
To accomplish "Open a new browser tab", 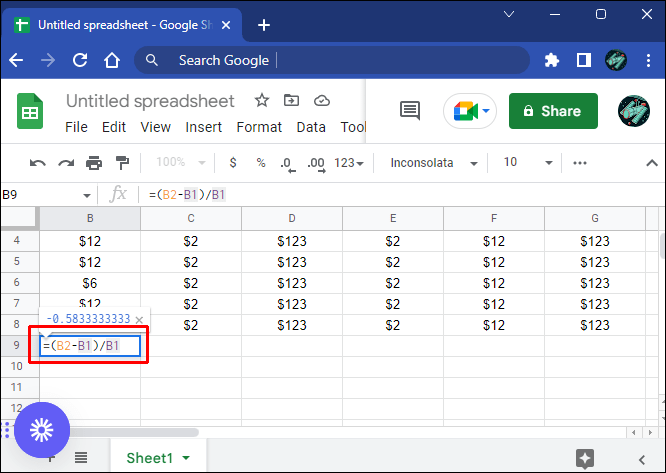I will click(x=264, y=25).
